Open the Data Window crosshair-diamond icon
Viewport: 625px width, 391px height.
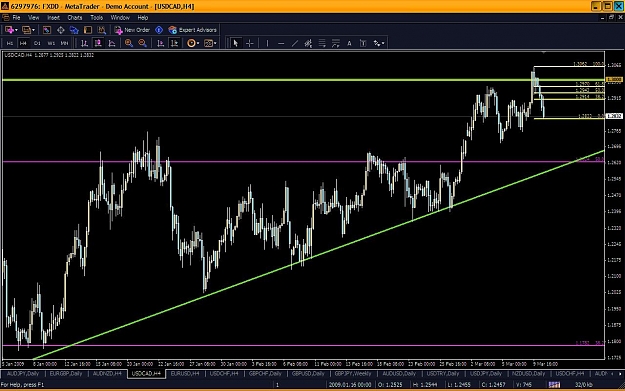pyautogui.click(x=61, y=30)
